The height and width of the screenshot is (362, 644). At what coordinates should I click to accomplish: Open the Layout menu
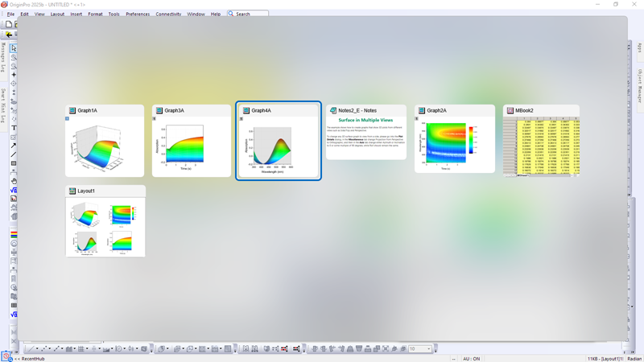[x=57, y=14]
